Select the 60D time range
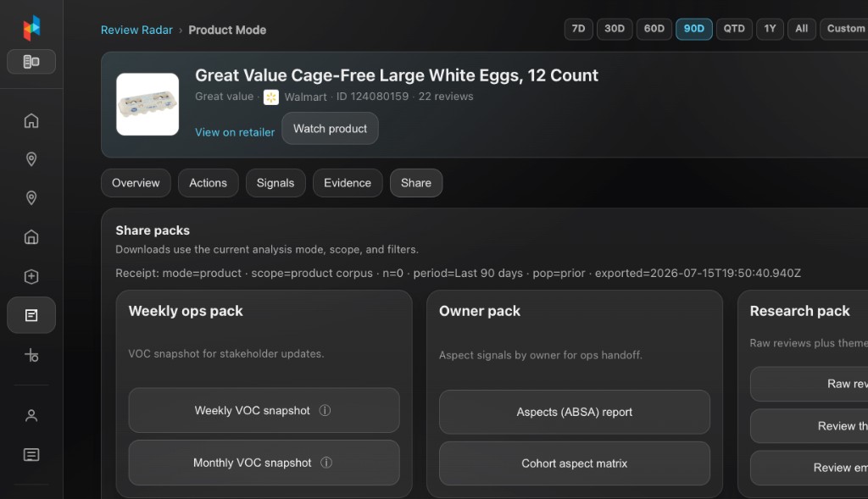Screen dimensions: 868x499 pos(654,29)
